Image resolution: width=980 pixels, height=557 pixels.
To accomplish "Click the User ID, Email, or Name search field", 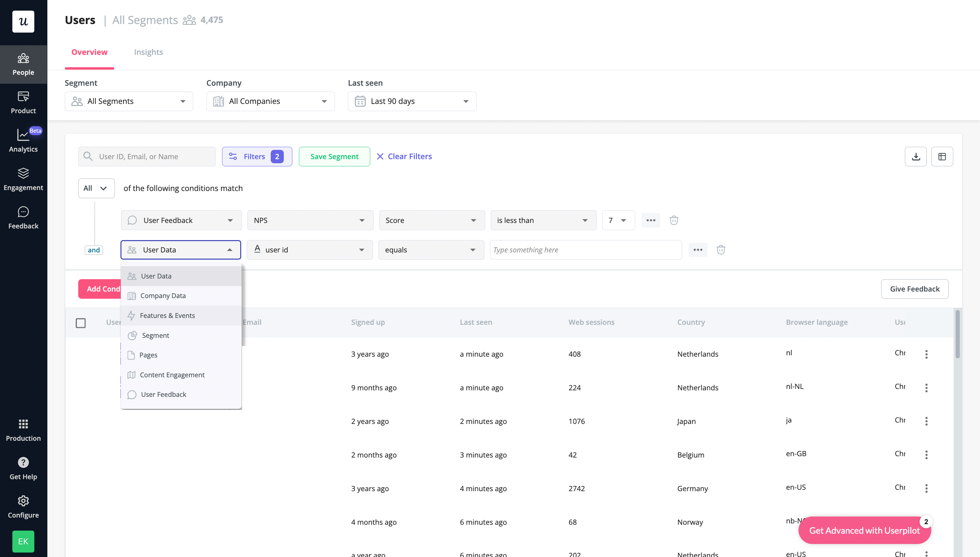I will click(146, 156).
